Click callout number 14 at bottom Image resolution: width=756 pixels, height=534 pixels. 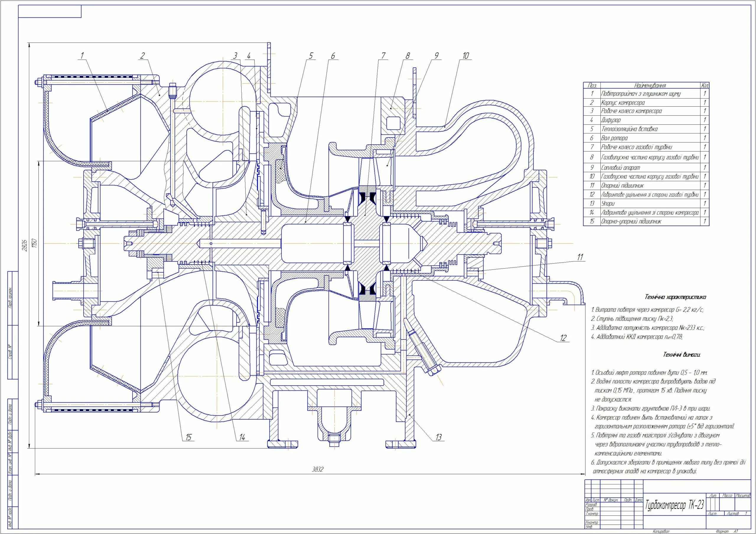point(242,437)
